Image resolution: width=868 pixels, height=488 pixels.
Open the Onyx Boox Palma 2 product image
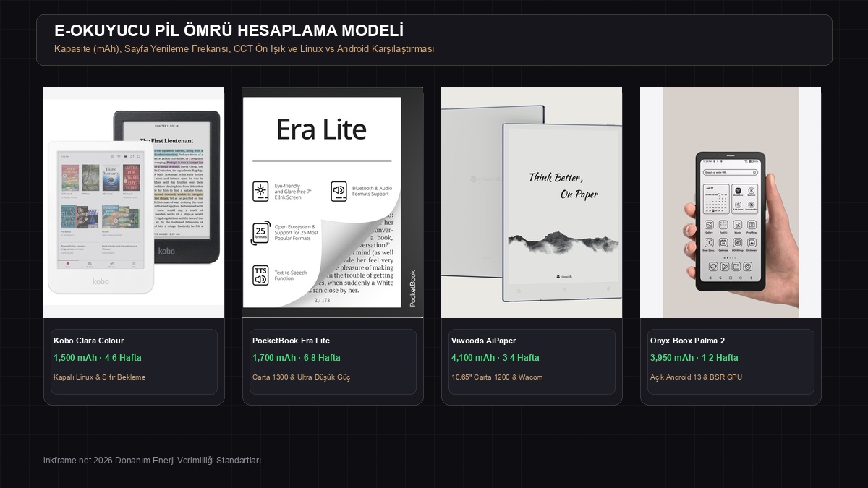click(x=731, y=202)
